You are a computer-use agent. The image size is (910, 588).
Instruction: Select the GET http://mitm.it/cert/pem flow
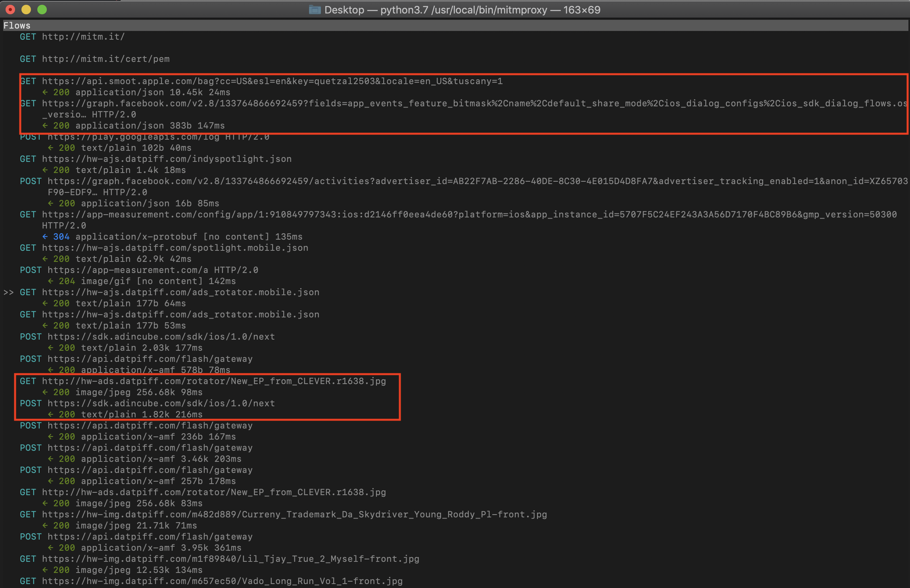[x=95, y=59]
